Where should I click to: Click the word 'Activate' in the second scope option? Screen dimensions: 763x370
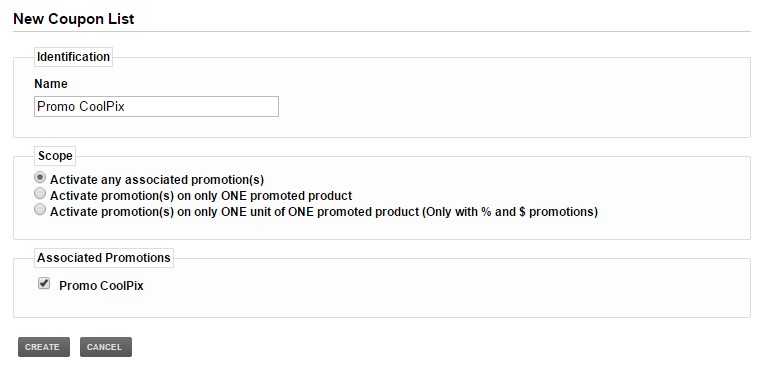[74, 196]
